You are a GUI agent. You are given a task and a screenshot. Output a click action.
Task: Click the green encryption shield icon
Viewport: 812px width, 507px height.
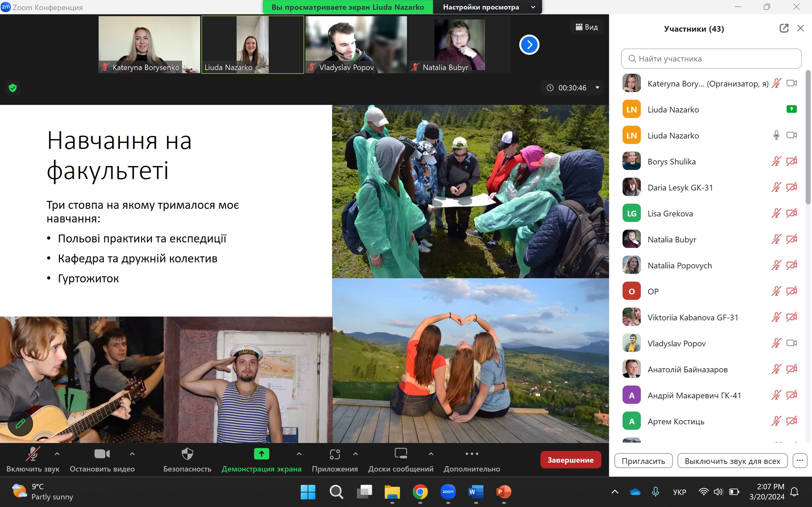(x=13, y=88)
